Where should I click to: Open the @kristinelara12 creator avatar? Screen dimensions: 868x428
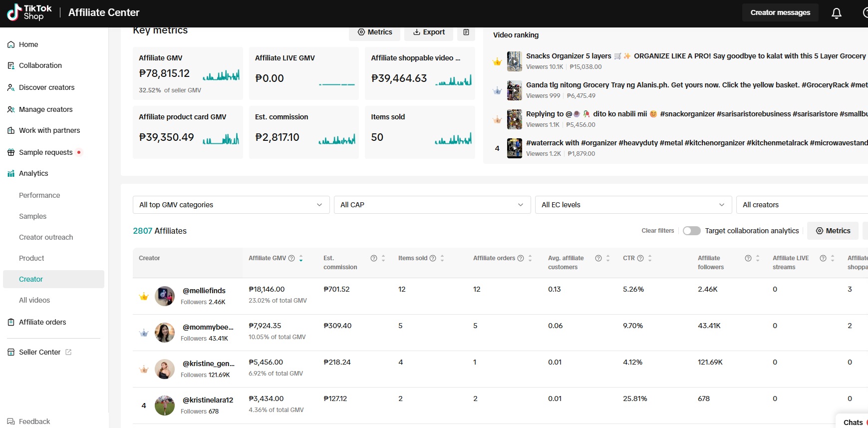pos(165,406)
